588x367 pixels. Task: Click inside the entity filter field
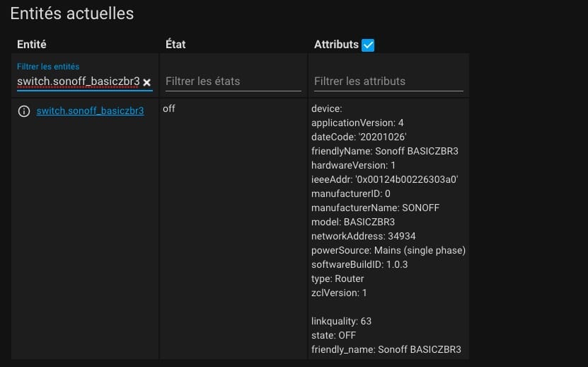79,81
